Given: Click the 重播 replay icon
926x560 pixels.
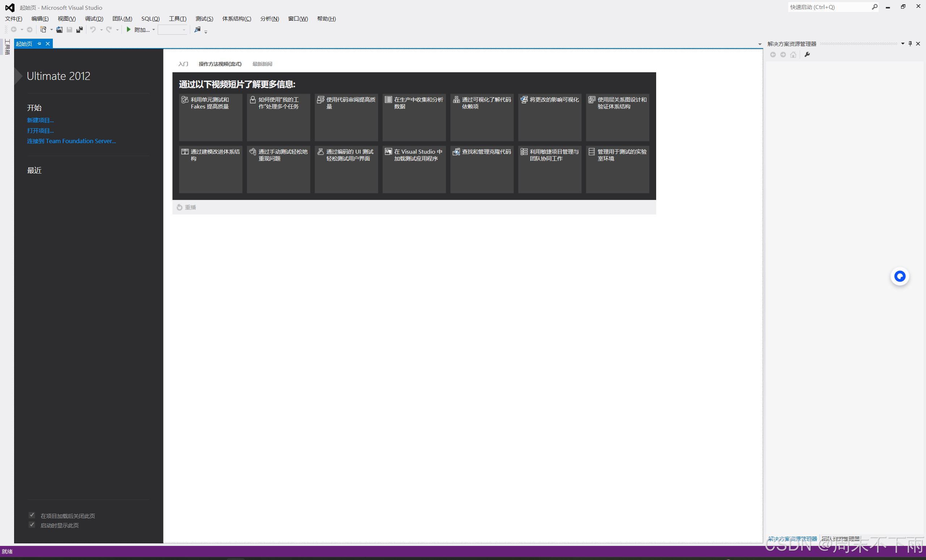Looking at the screenshot, I should [x=180, y=207].
